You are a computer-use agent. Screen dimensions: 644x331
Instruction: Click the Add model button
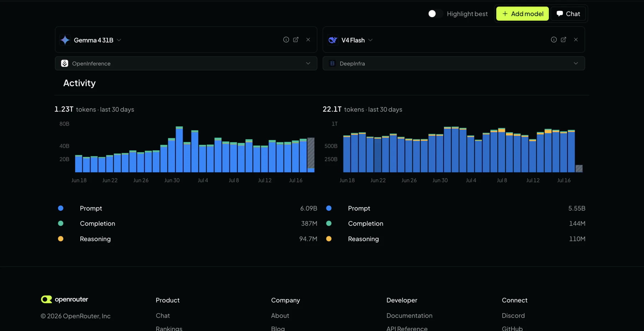[x=522, y=14]
